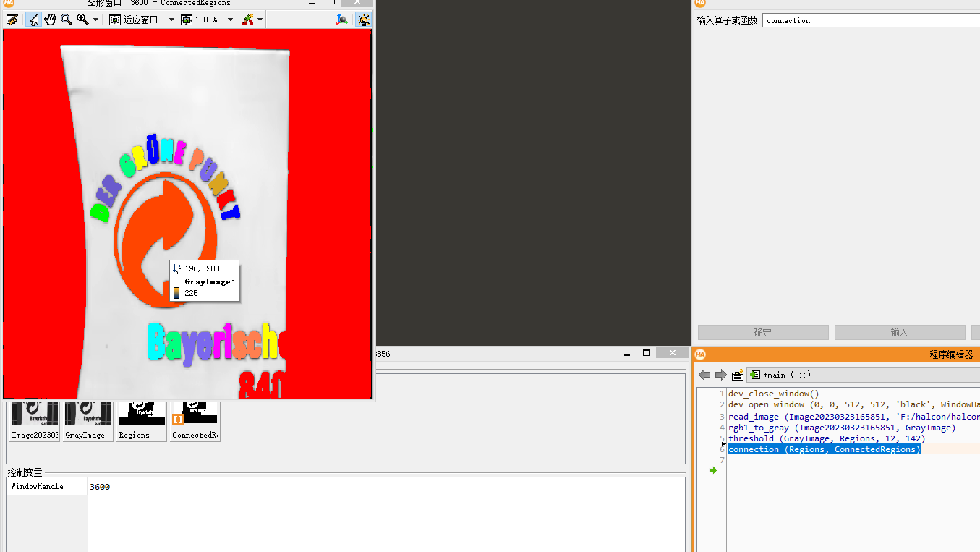Toggle the lightbulb tooltip icon
Viewport: 980px width, 552px height.
(364, 20)
